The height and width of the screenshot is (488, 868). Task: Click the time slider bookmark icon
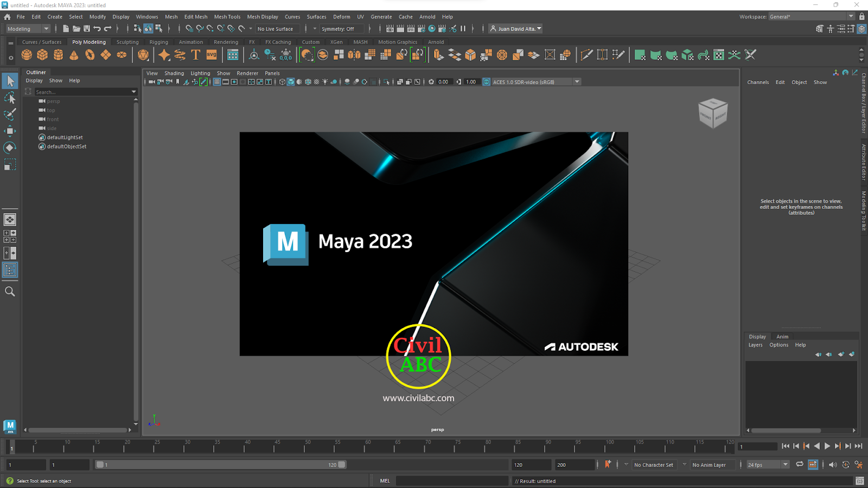point(608,464)
